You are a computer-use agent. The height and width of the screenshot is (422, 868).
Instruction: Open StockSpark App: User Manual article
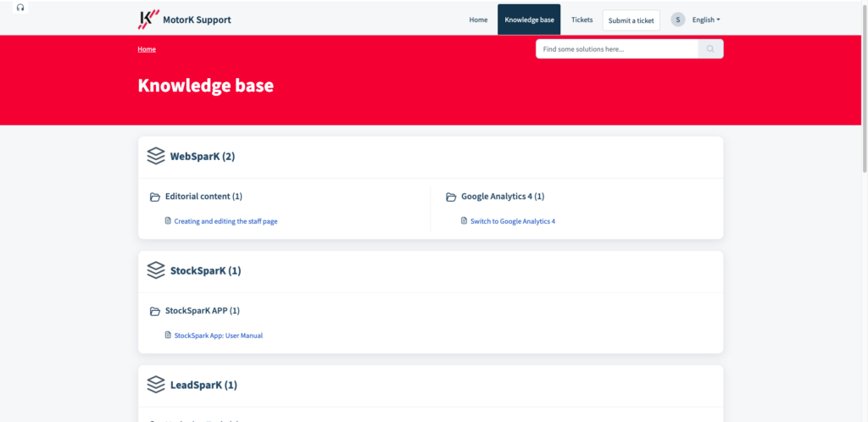pyautogui.click(x=219, y=336)
